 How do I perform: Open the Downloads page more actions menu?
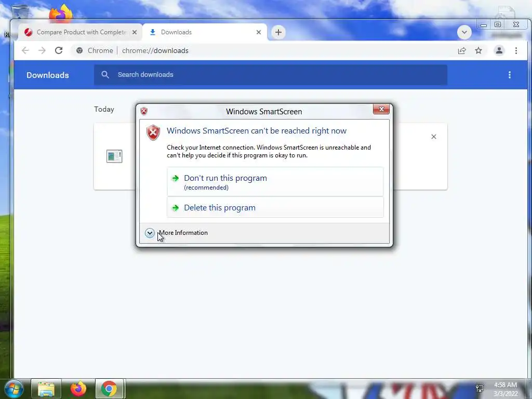click(509, 75)
